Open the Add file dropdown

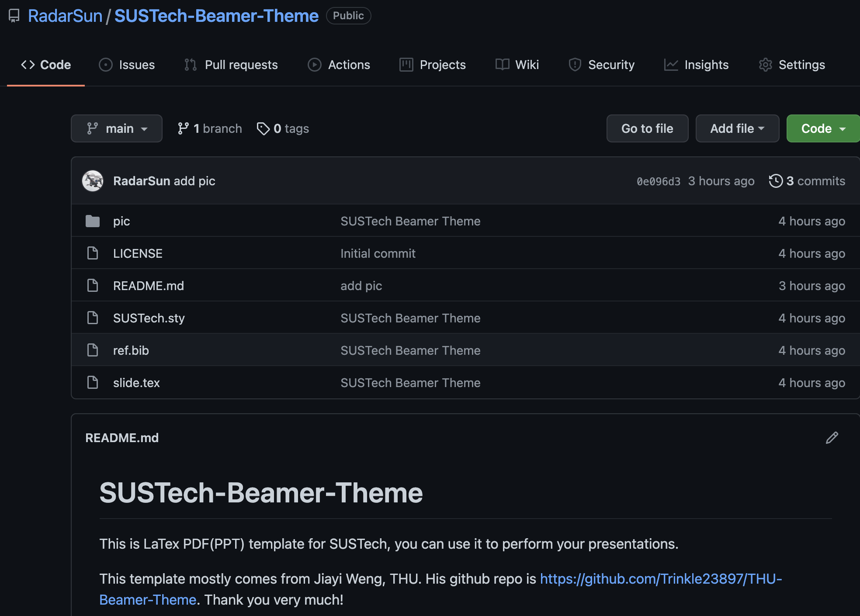(x=737, y=128)
